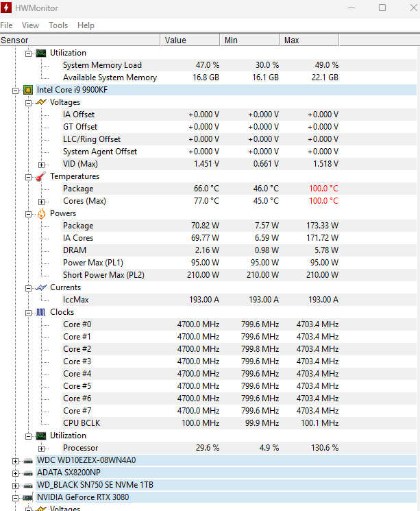
Task: Click the Voltages zigzag icon
Action: tap(41, 102)
